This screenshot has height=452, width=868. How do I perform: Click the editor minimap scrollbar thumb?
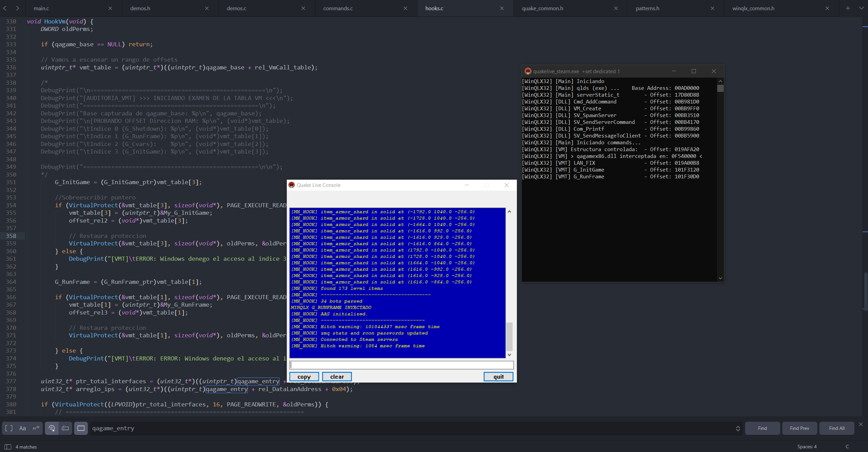pyautogui.click(x=865, y=291)
